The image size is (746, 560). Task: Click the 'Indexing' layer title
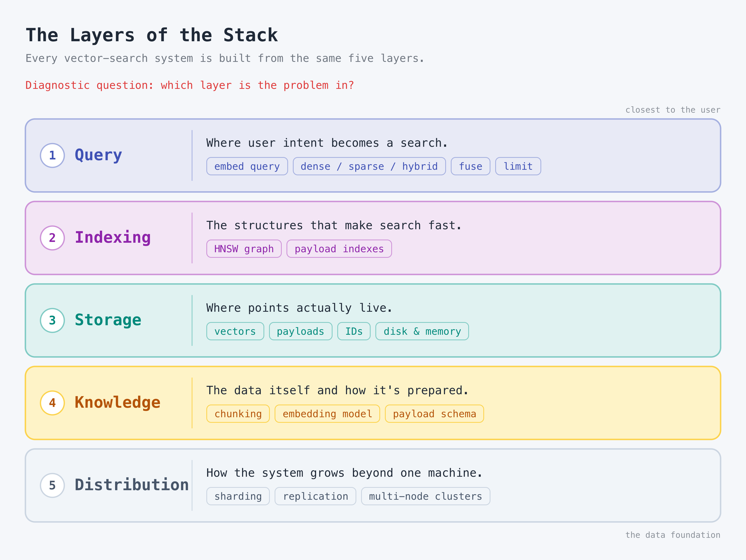[x=113, y=238]
